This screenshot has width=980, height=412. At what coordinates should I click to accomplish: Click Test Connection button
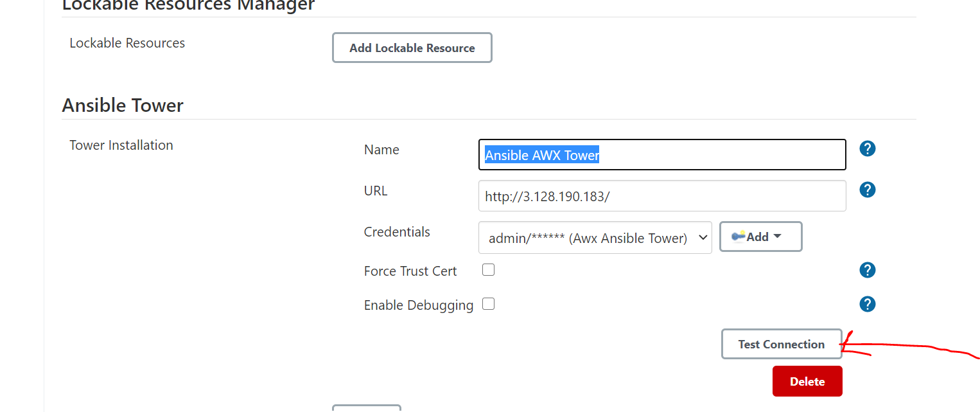782,344
